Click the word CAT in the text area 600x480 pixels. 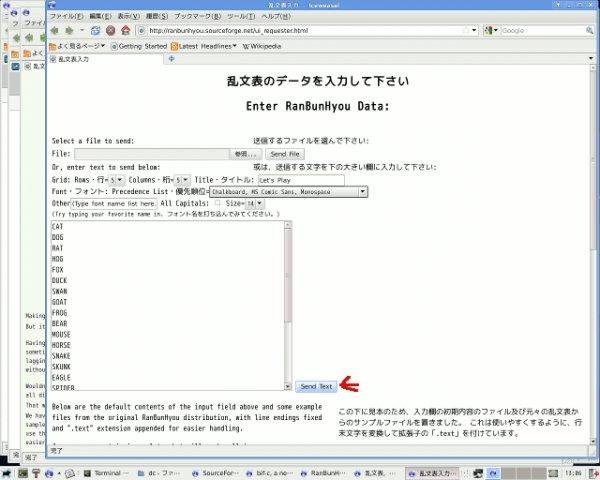pyautogui.click(x=57, y=227)
